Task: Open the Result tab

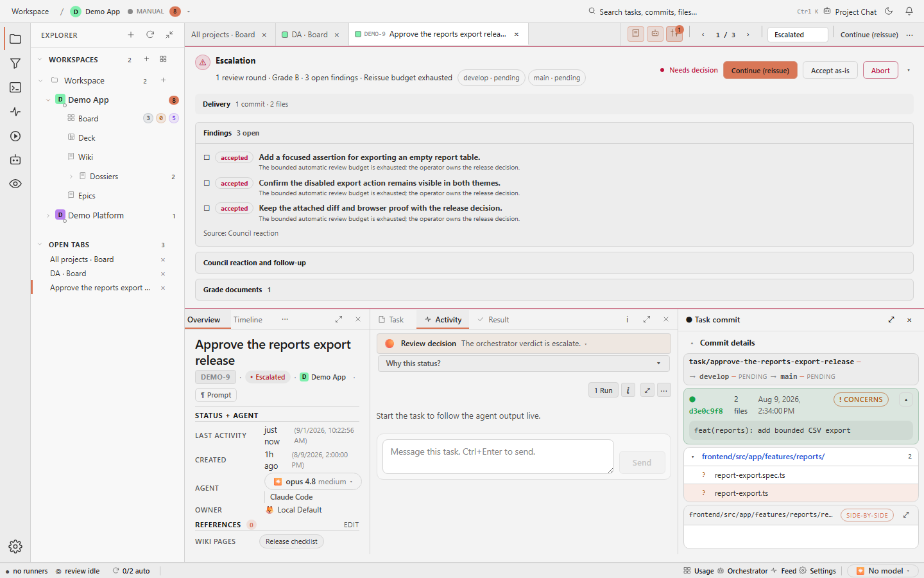Action: click(493, 320)
